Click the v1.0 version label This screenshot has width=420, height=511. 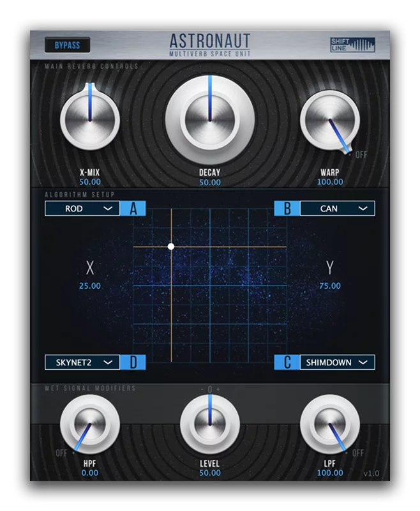[371, 473]
